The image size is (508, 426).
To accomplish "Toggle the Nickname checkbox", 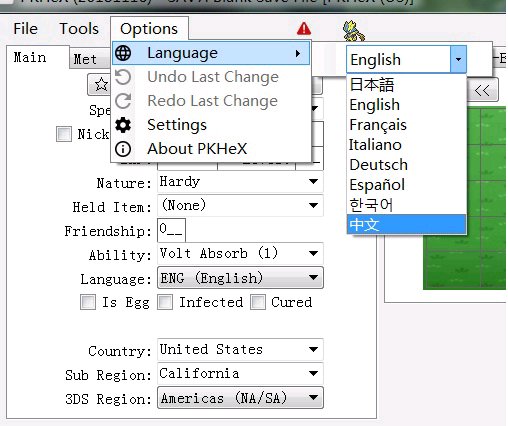I will [x=64, y=134].
